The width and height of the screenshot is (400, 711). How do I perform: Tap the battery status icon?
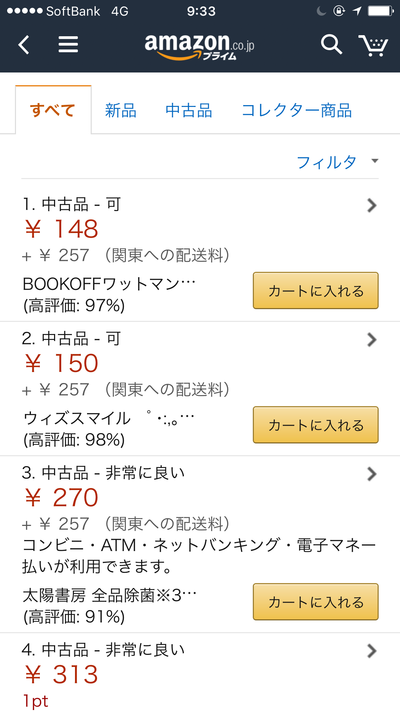381,11
